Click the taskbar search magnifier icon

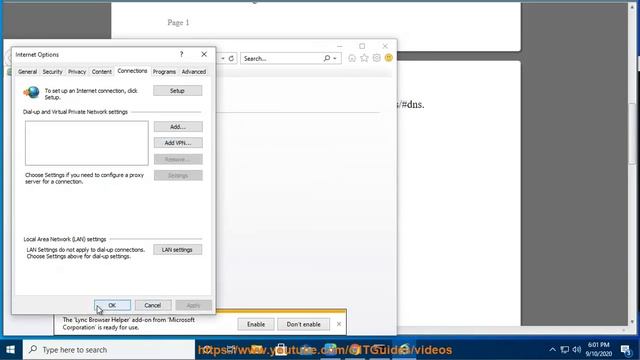coord(33,349)
